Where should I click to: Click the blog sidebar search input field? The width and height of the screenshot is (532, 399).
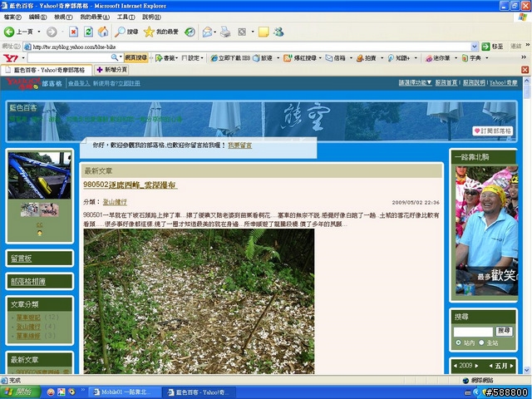click(473, 332)
